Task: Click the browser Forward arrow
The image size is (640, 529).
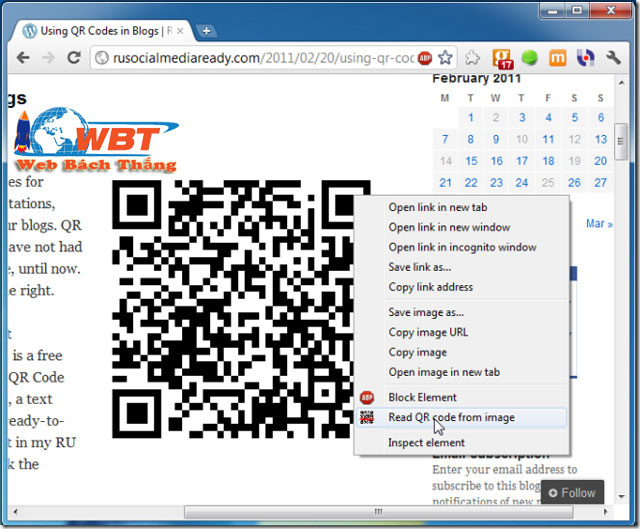Action: point(48,58)
